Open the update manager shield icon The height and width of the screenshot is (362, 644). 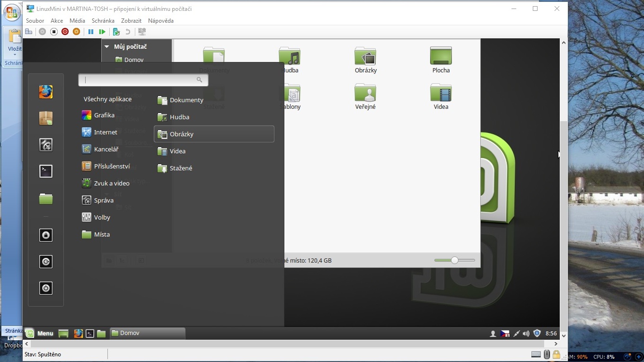point(537,333)
